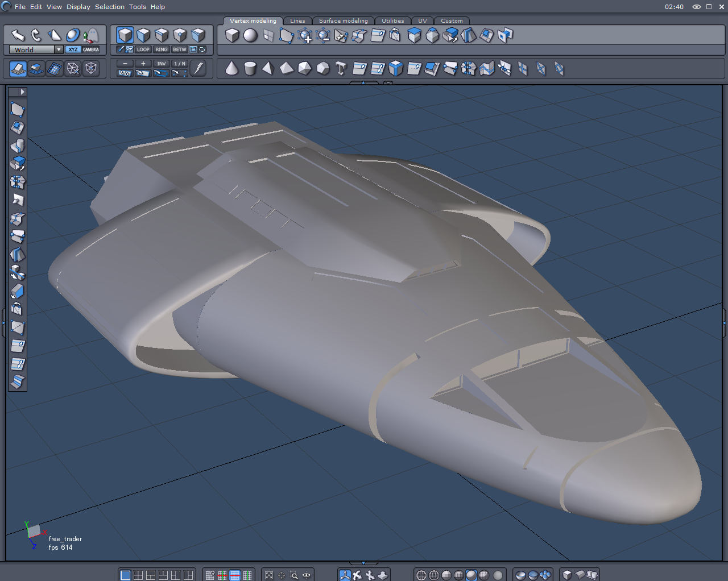Select the Universal manipulator sphere tool

point(73,35)
